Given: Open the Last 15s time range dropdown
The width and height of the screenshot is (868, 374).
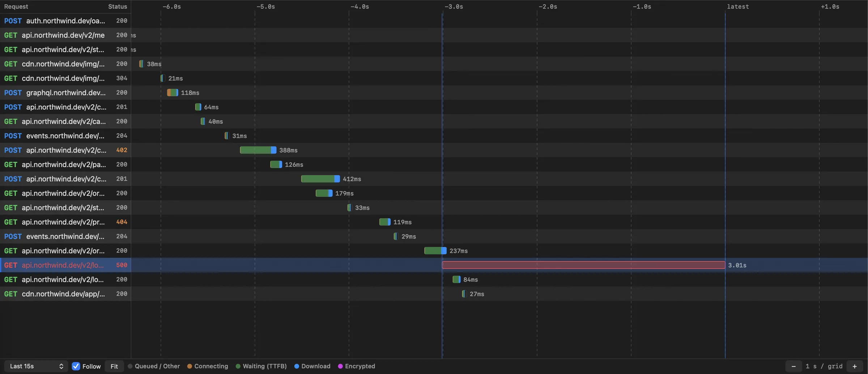Looking at the screenshot, I should click(x=37, y=366).
